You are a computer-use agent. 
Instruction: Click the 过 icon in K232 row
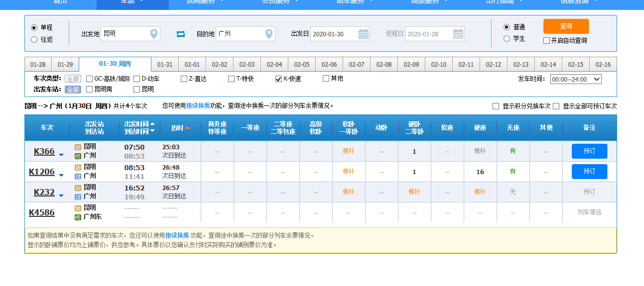tap(78, 196)
